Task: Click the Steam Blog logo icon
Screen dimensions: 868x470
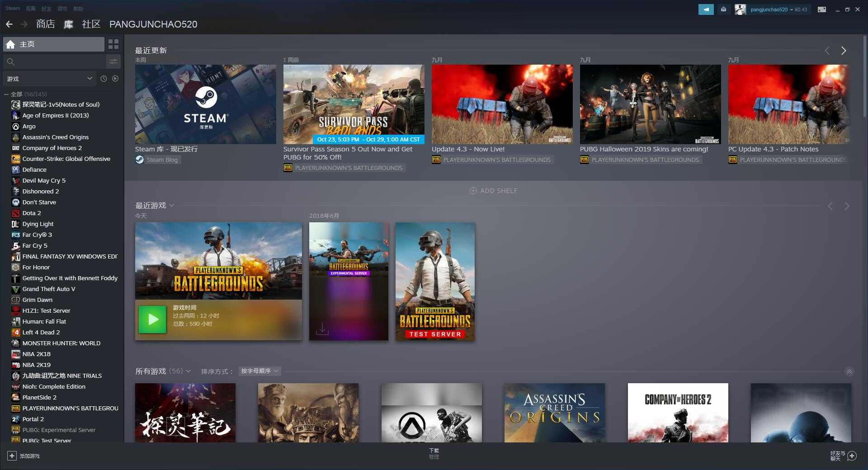Action: 140,160
